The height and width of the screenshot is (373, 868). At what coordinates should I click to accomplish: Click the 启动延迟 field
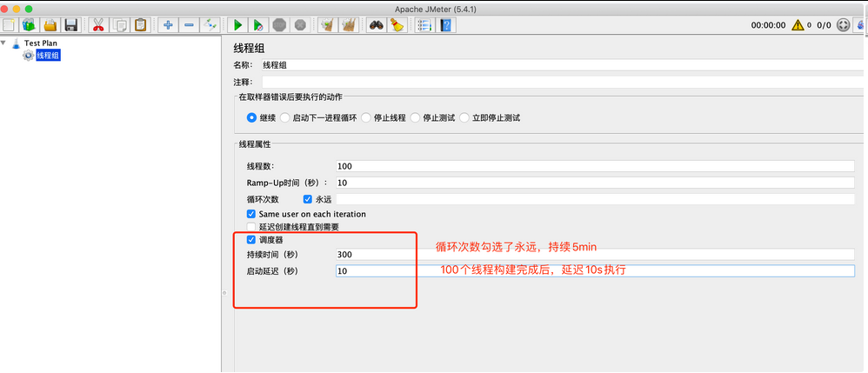(595, 271)
